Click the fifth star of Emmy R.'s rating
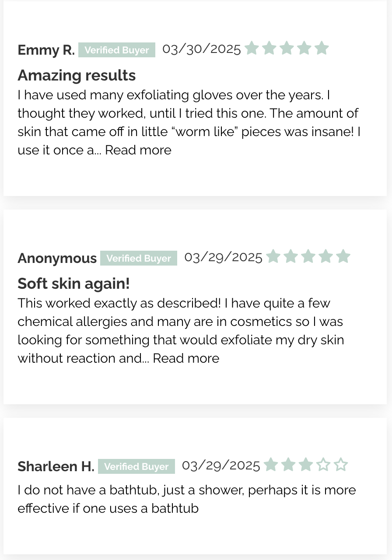 coord(322,48)
